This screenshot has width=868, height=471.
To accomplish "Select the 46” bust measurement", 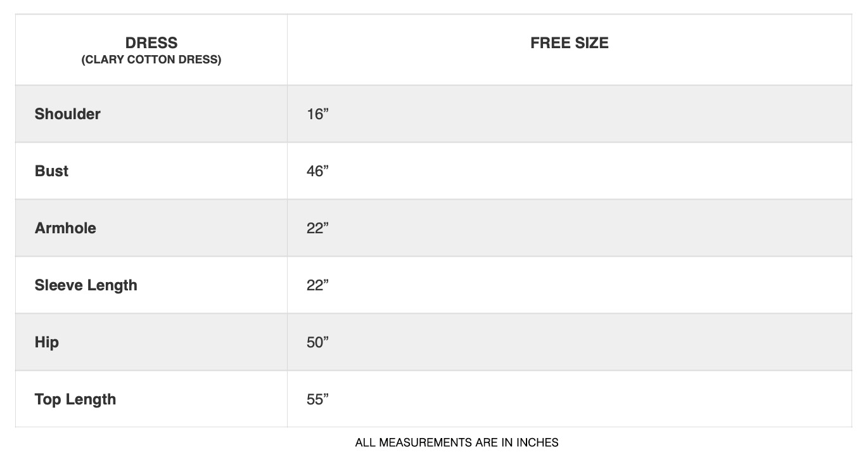I will pyautogui.click(x=317, y=171).
